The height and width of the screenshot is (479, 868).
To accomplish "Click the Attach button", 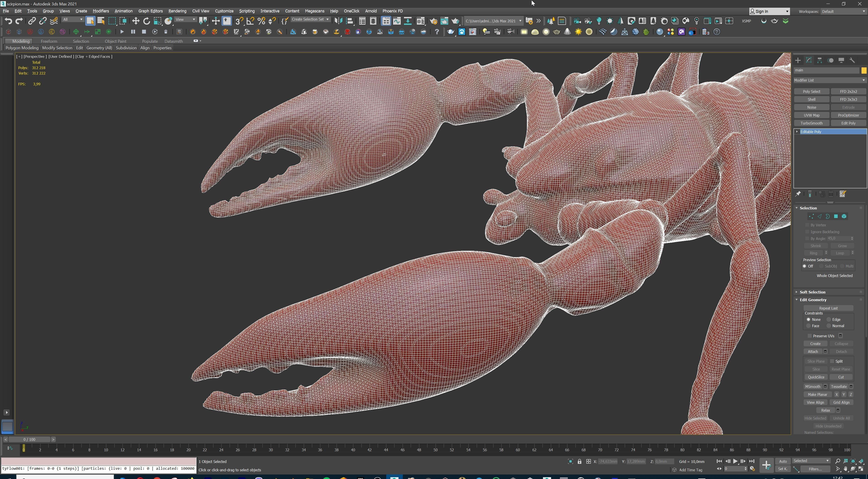I will (813, 352).
